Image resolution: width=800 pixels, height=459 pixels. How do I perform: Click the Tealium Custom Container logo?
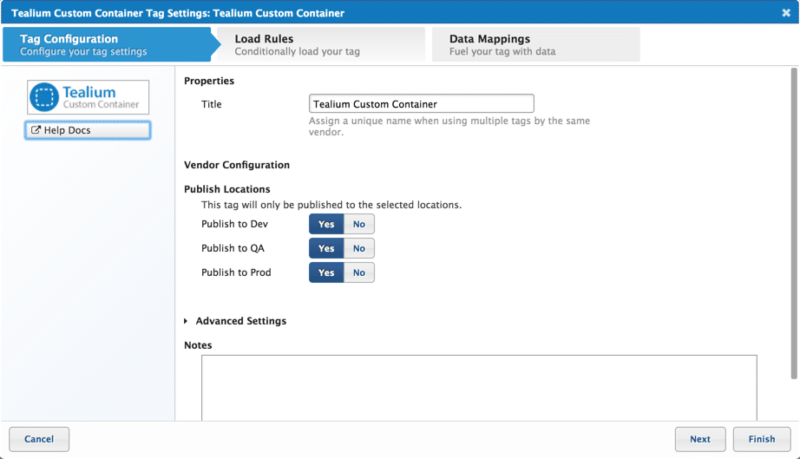(88, 97)
